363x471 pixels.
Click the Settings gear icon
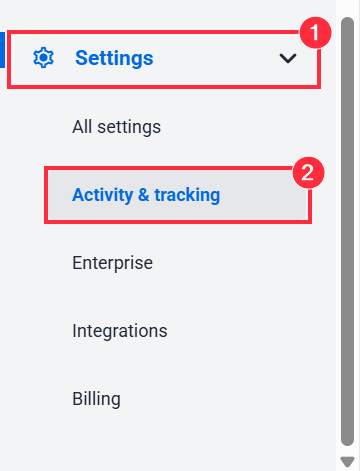43,58
